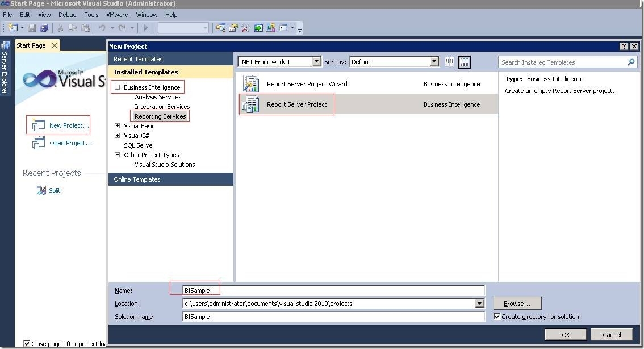Switch to small icons view
The height and width of the screenshot is (349, 644).
(450, 62)
